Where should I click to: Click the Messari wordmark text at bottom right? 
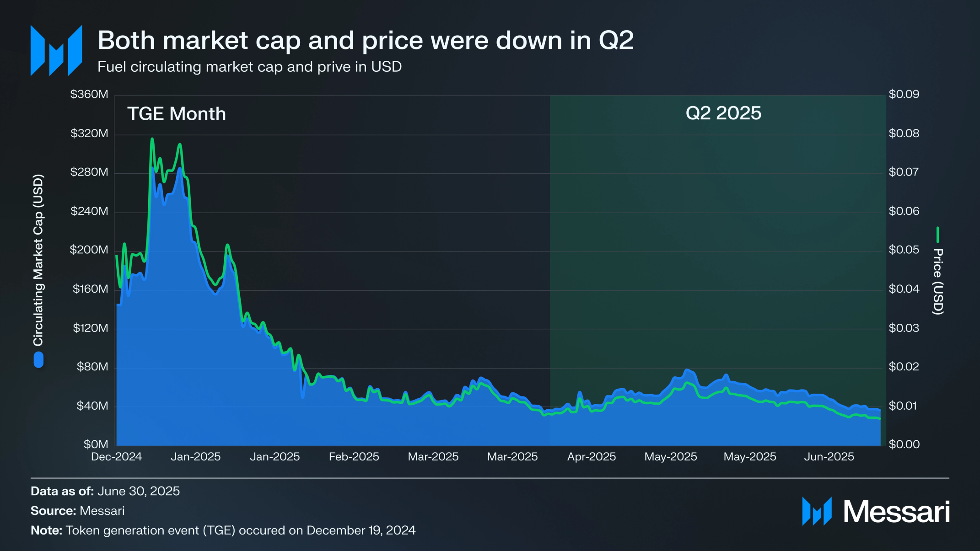point(897,511)
